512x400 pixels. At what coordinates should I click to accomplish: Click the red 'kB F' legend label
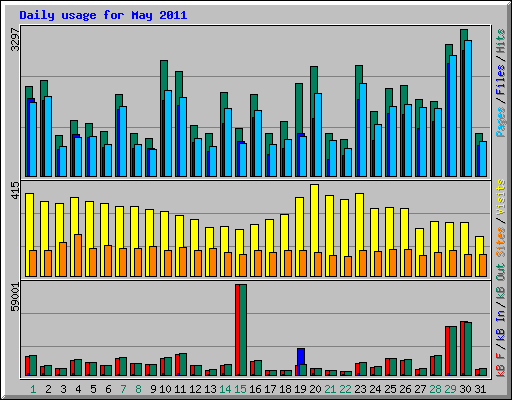500,365
